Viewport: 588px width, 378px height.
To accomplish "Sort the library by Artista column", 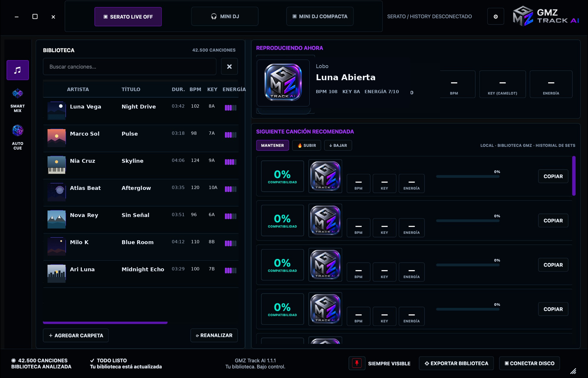I will (78, 89).
